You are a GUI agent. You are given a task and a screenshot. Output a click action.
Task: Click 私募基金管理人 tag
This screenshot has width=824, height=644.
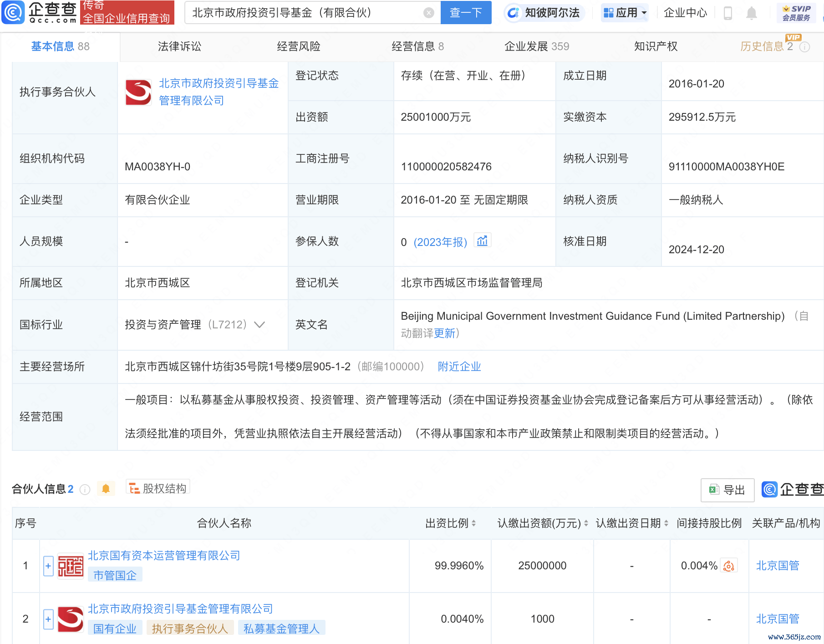pos(281,629)
